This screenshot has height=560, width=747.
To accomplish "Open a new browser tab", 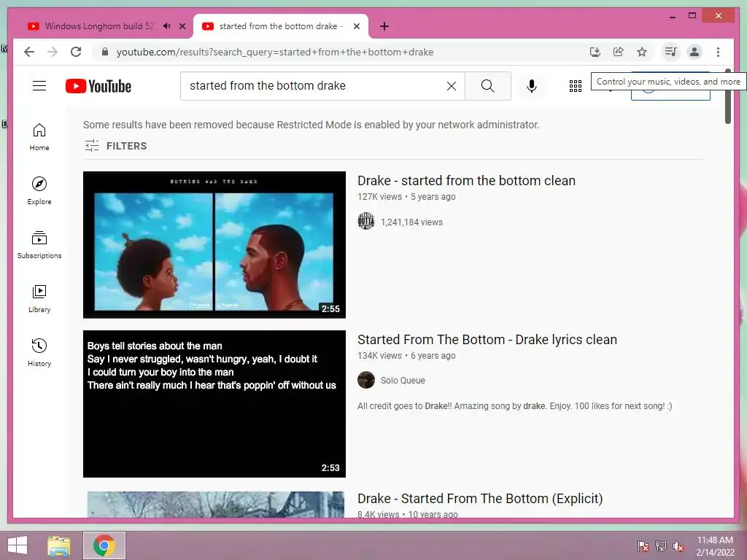I will [x=384, y=26].
